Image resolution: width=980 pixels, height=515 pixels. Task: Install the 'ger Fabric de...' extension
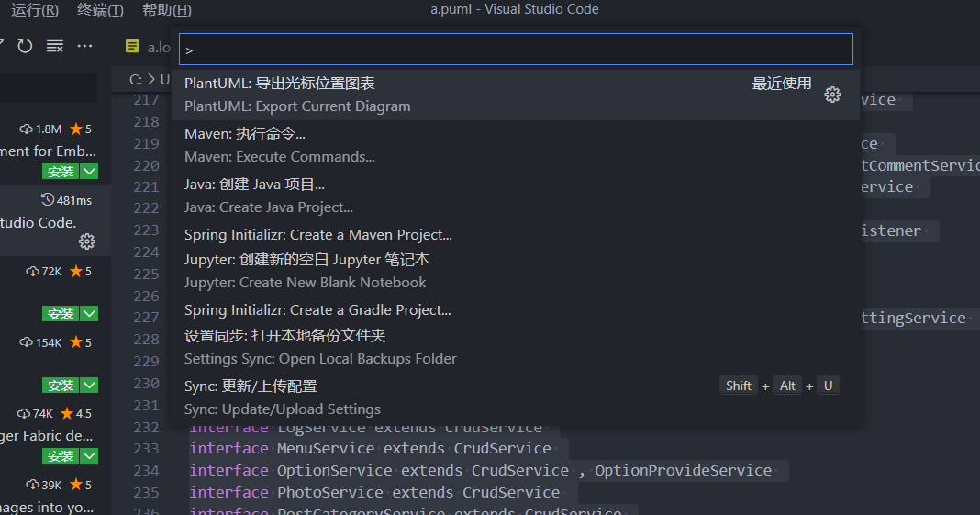(61, 456)
